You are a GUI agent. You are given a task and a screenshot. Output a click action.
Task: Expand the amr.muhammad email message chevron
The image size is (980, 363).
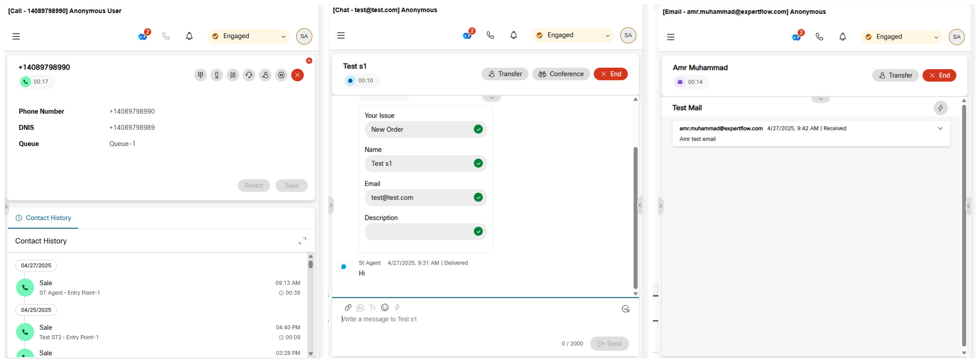[x=940, y=128]
